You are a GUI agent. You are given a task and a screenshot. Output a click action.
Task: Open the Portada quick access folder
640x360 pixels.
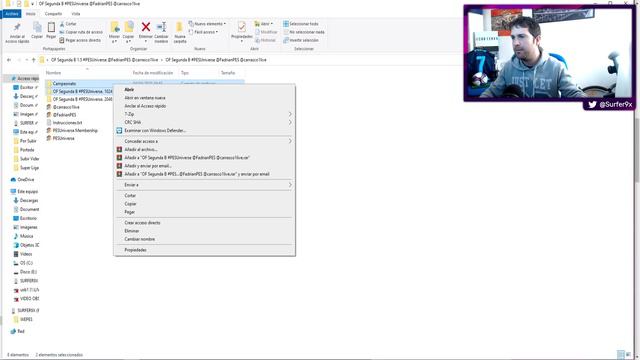click(x=24, y=150)
